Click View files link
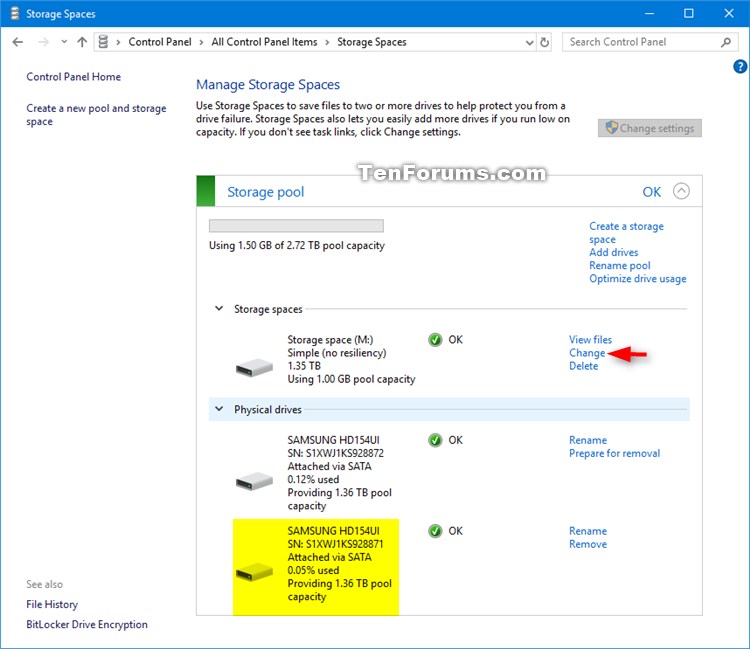The height and width of the screenshot is (649, 750). [590, 340]
